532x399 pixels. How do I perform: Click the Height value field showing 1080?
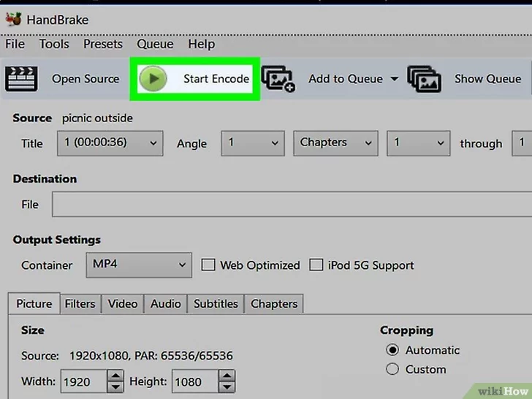[x=195, y=381]
